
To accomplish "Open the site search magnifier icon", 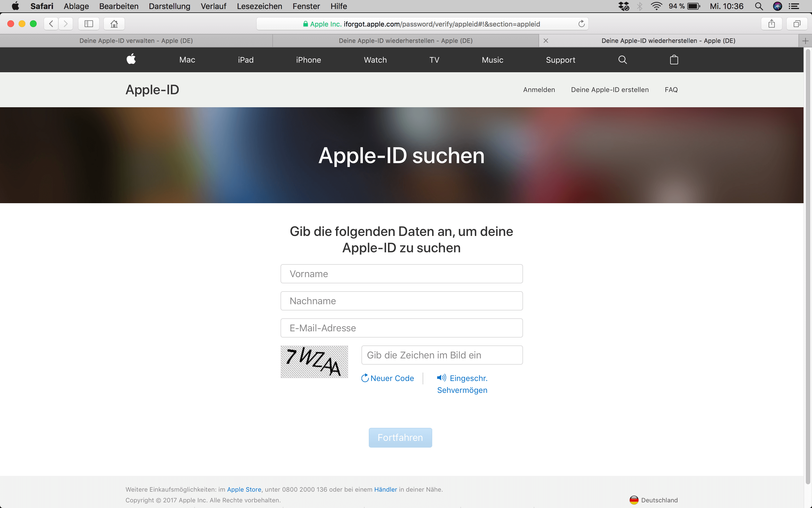I will (623, 60).
